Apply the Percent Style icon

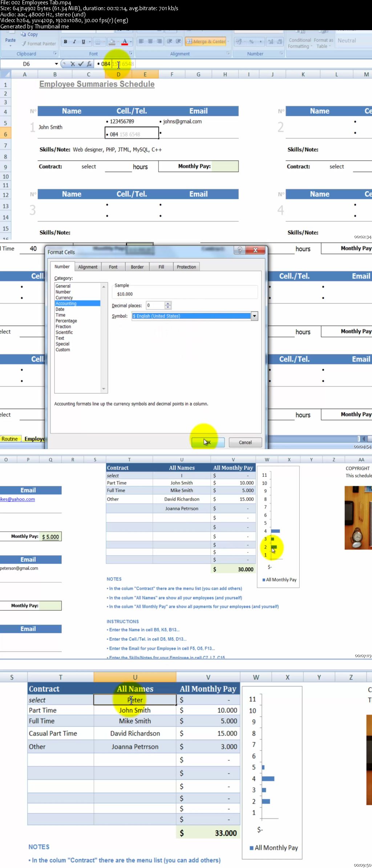click(x=251, y=41)
